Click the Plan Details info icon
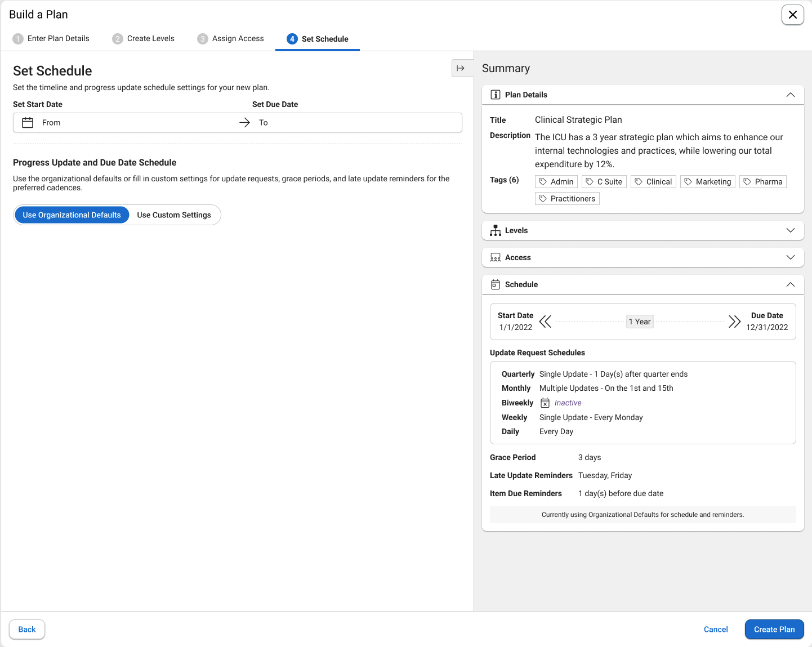 pyautogui.click(x=496, y=95)
